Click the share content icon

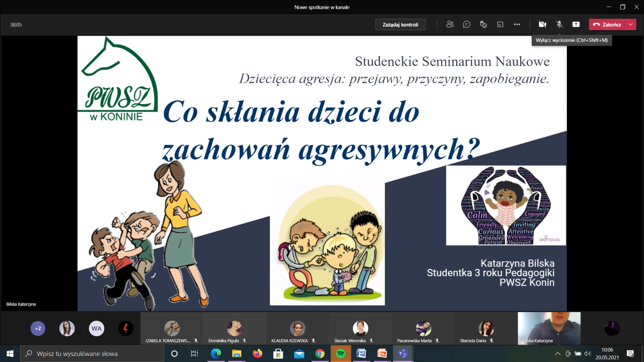576,25
